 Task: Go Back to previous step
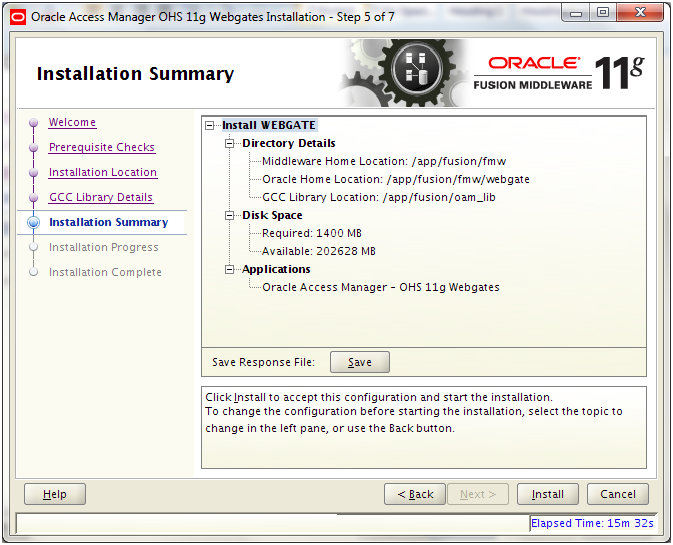(415, 494)
